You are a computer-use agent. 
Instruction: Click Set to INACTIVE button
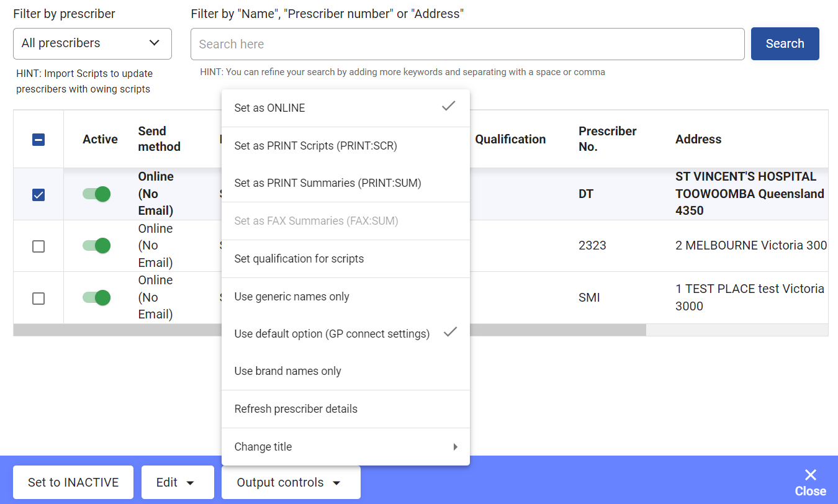pos(73,482)
